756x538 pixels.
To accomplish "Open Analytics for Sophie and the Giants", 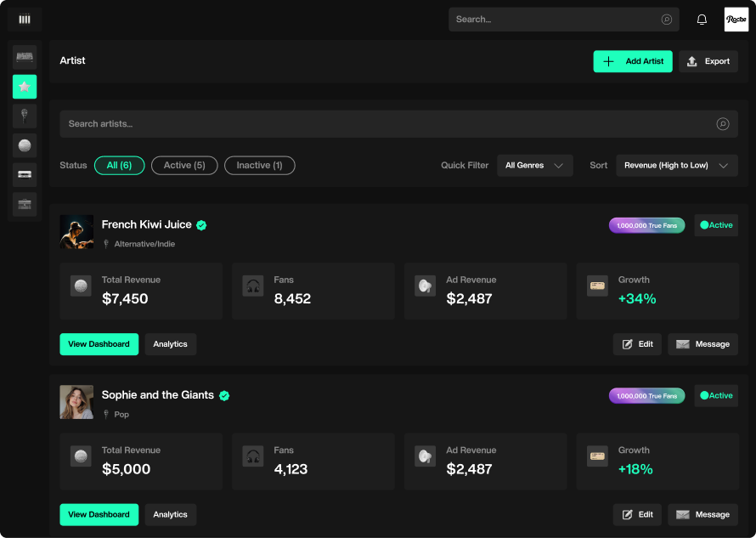I will [x=170, y=514].
